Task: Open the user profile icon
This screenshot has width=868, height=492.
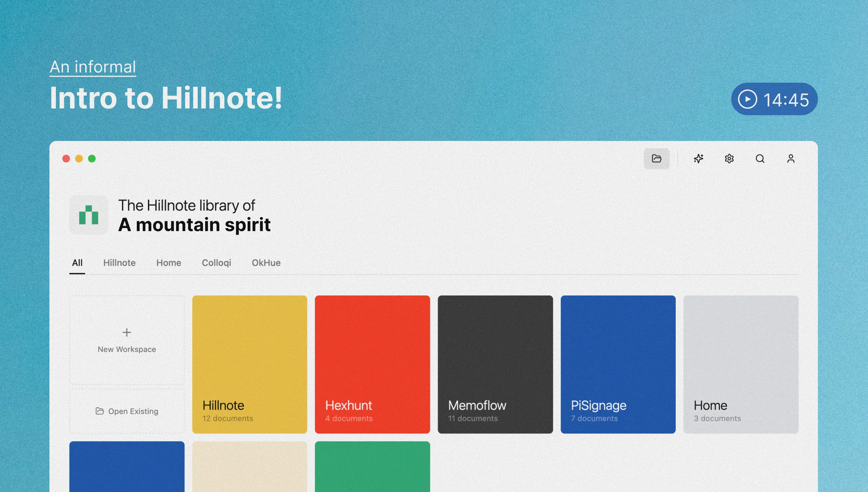Action: pyautogui.click(x=791, y=159)
